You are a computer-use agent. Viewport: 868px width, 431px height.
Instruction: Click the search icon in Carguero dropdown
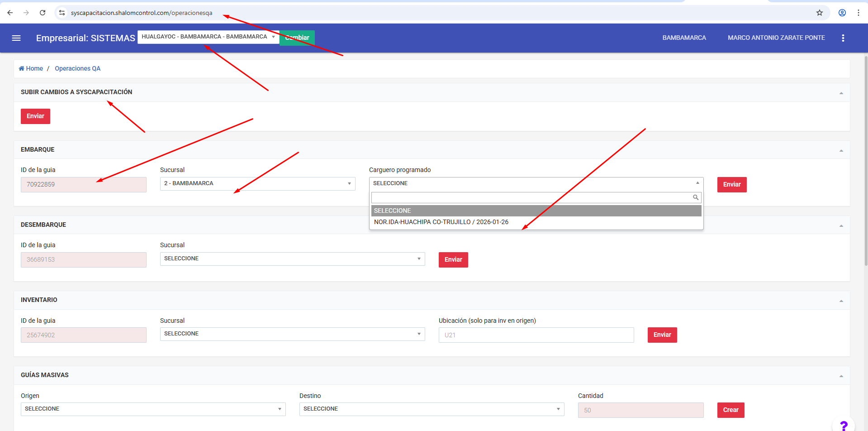click(x=696, y=197)
